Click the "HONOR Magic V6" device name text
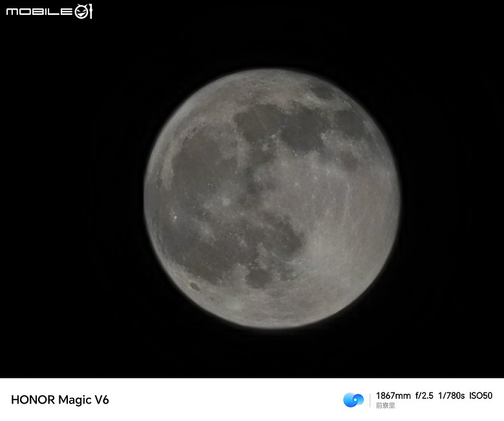This screenshot has width=504, height=421. coord(60,400)
